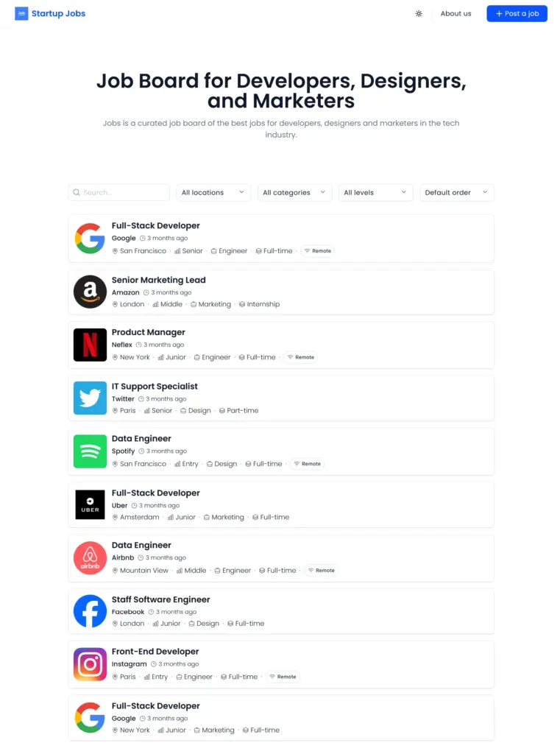Click the Google logo on Full-Stack Developer listing
The height and width of the screenshot is (754, 560).
pyautogui.click(x=90, y=237)
